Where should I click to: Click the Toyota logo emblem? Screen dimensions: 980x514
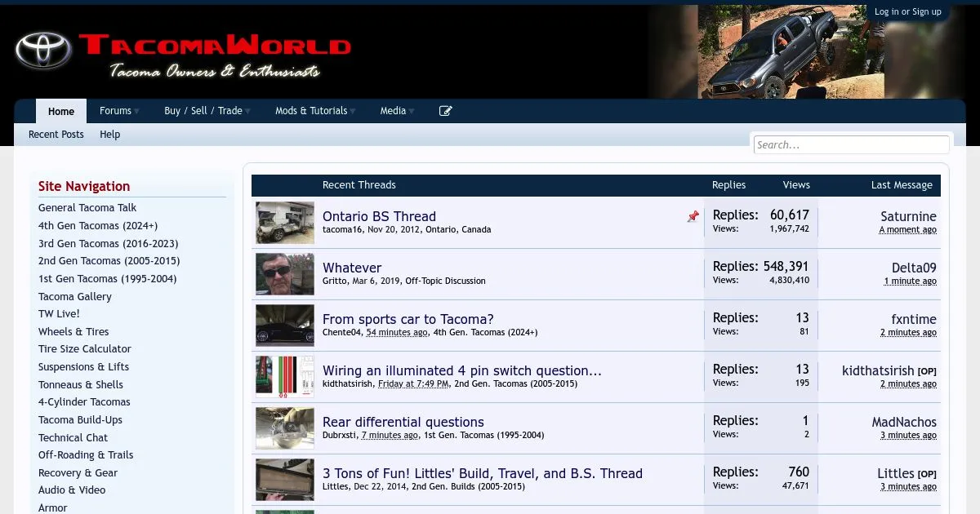[44, 50]
